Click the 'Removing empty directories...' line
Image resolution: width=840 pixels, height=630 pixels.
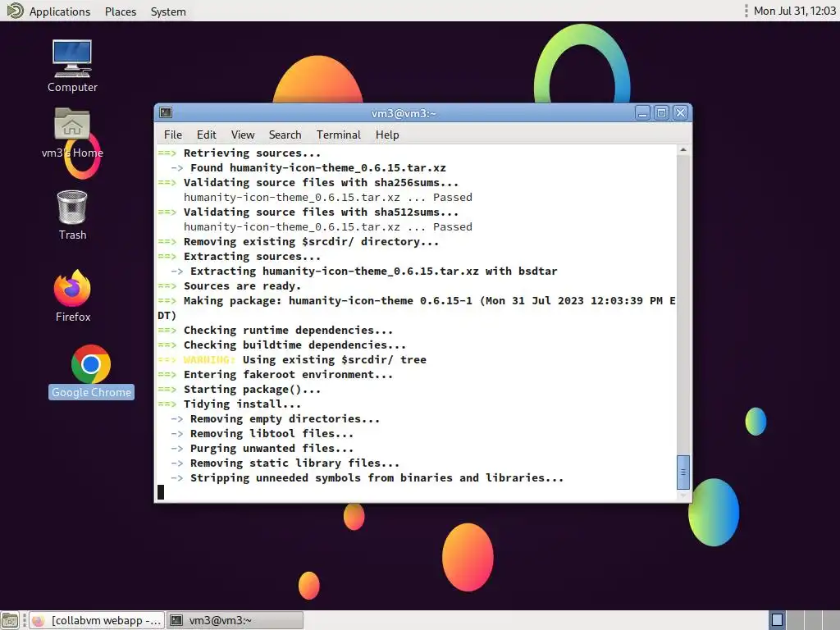[276, 419]
